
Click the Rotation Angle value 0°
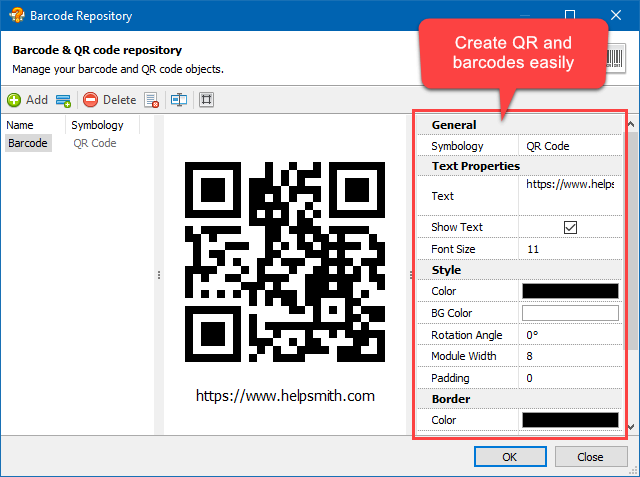(x=570, y=335)
